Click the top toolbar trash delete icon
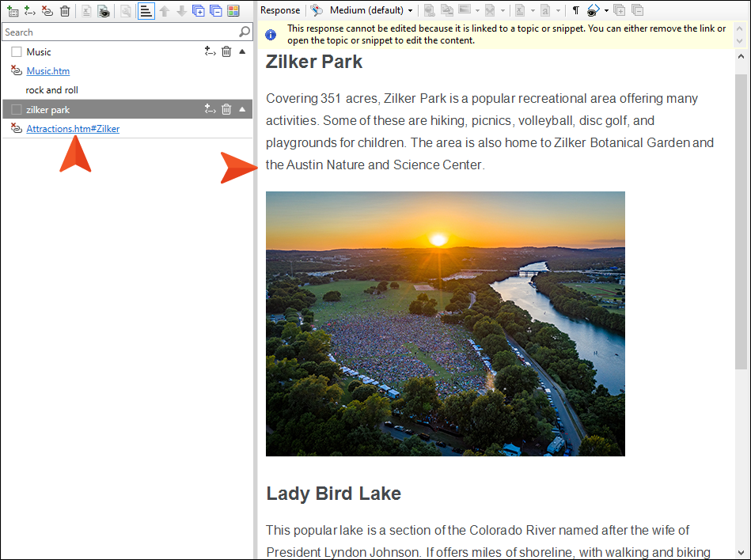 [x=65, y=10]
